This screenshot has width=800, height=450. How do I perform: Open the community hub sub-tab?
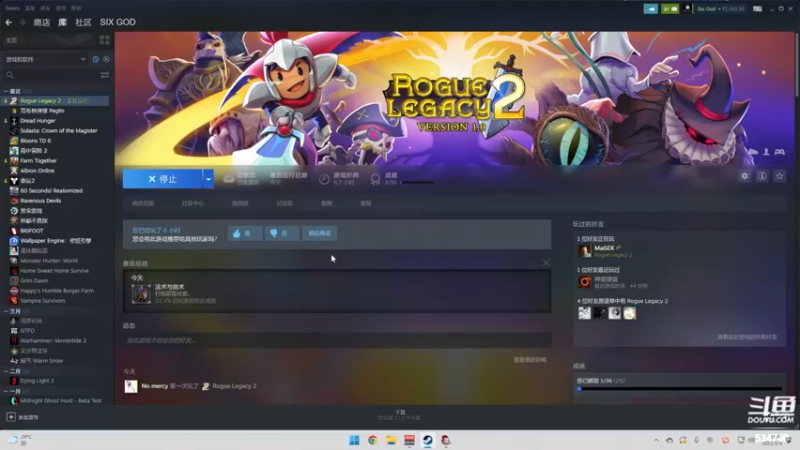pyautogui.click(x=193, y=203)
